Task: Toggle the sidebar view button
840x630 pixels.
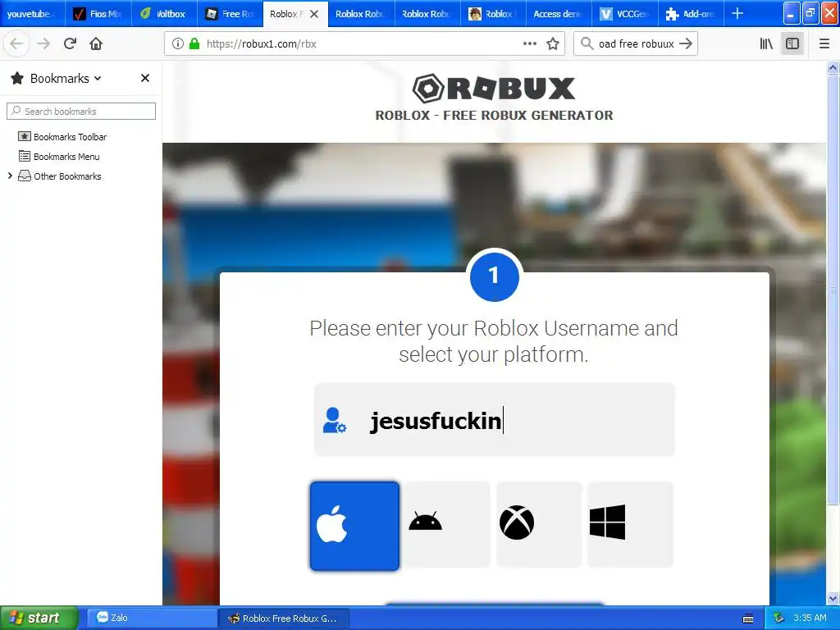Action: coord(792,44)
